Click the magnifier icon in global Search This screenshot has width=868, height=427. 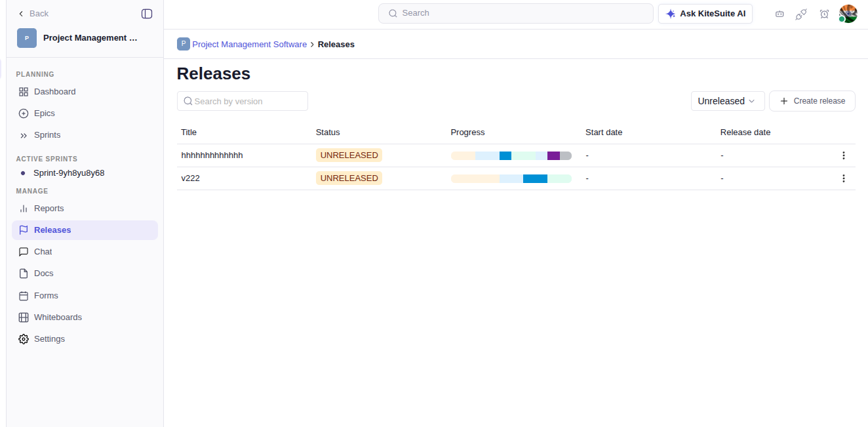(393, 14)
